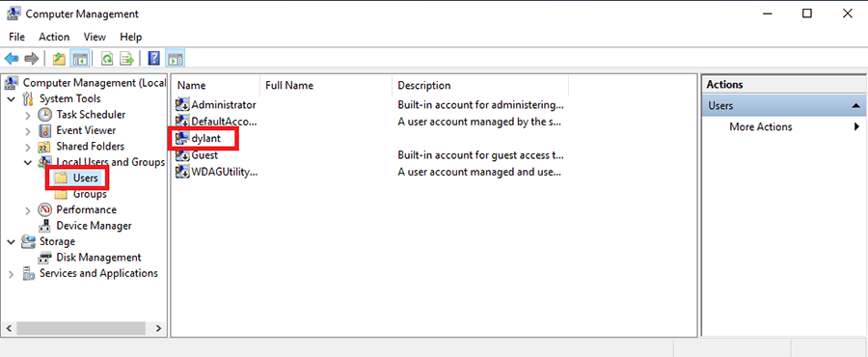Click the Event Viewer icon
This screenshot has width=868, height=357.
pyautogui.click(x=44, y=130)
